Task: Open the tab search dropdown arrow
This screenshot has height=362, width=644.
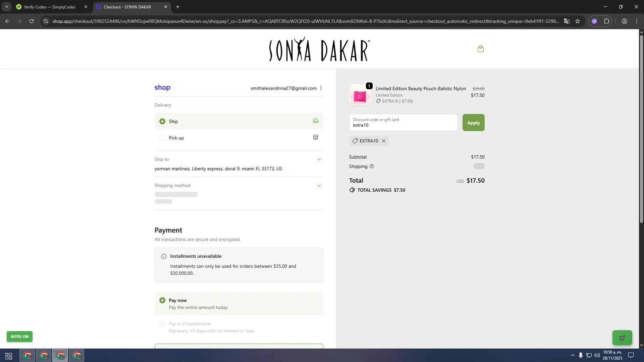Action: tap(6, 7)
